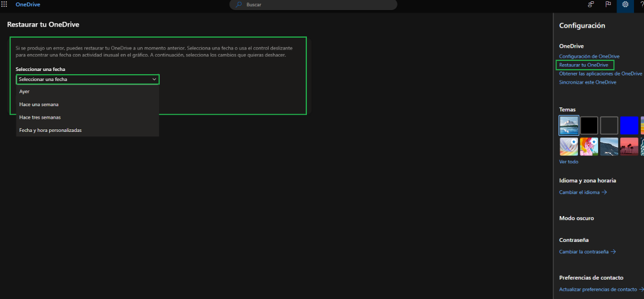The height and width of the screenshot is (299, 644).
Task: Click Ver todo under themes
Action: click(569, 161)
